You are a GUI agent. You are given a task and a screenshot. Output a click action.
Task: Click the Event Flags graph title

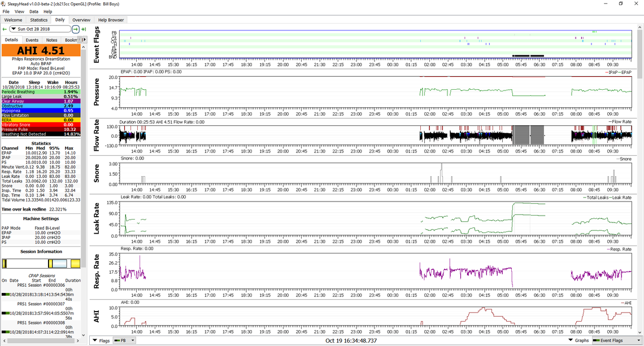click(x=97, y=45)
